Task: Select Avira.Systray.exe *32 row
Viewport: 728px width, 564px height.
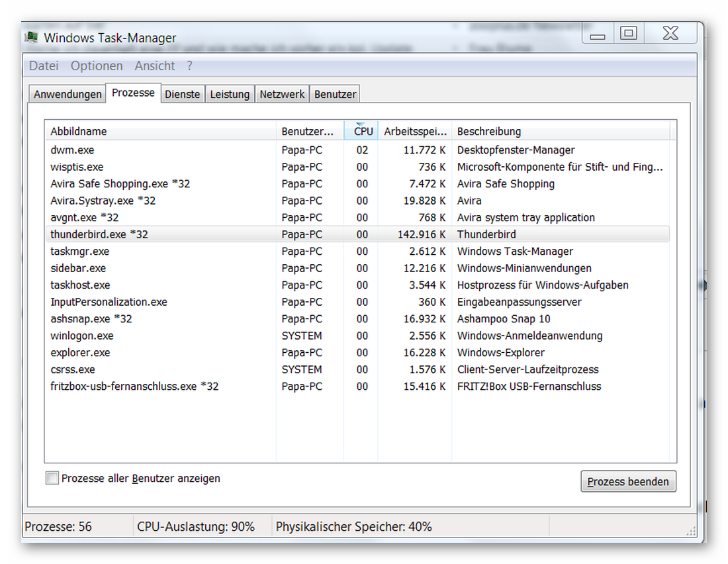Action: pos(357,201)
